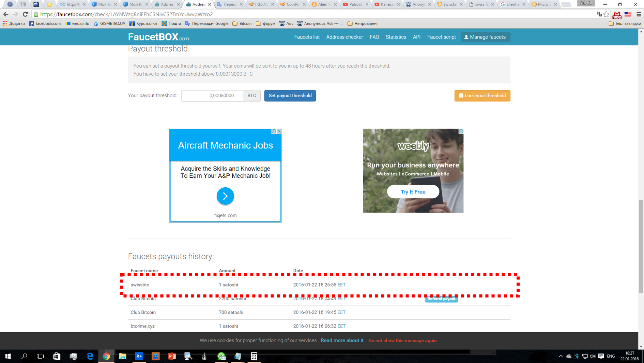Bookmark this page with the star icon
This screenshot has height=363, width=644.
[x=607, y=14]
